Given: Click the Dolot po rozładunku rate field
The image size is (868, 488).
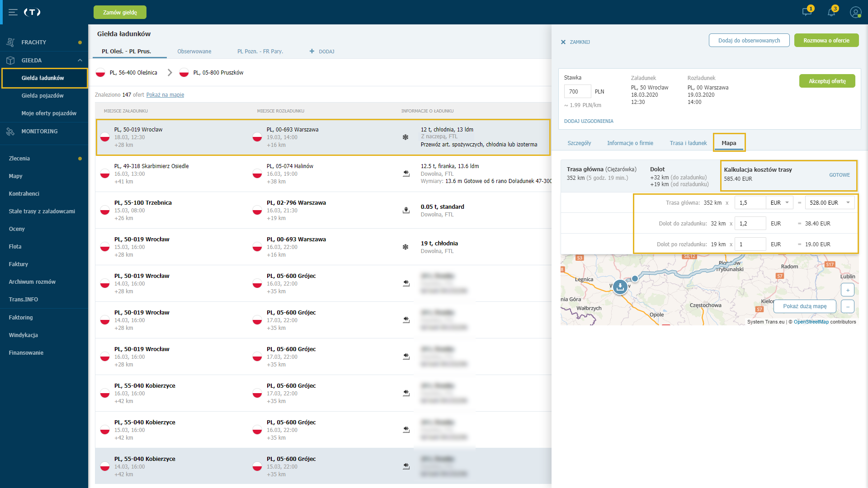Looking at the screenshot, I should pos(750,244).
